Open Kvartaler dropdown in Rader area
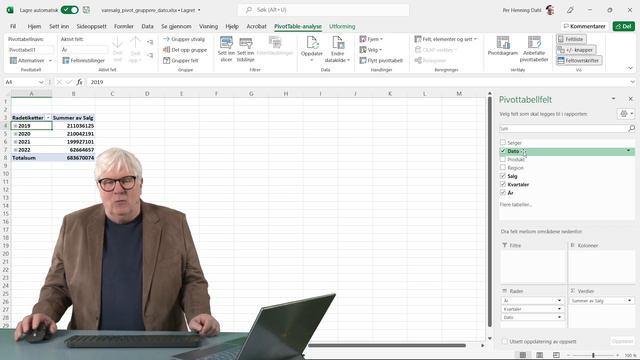The height and width of the screenshot is (360, 640). pos(559,309)
